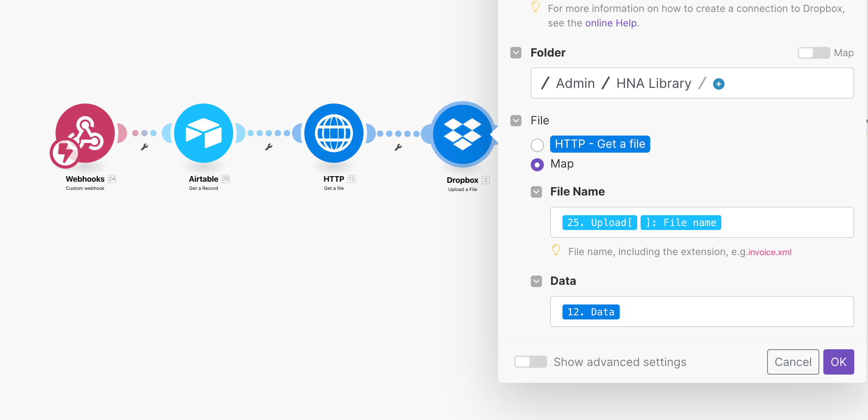This screenshot has width=868, height=420.
Task: Collapse the Data section chevron
Action: pos(536,281)
